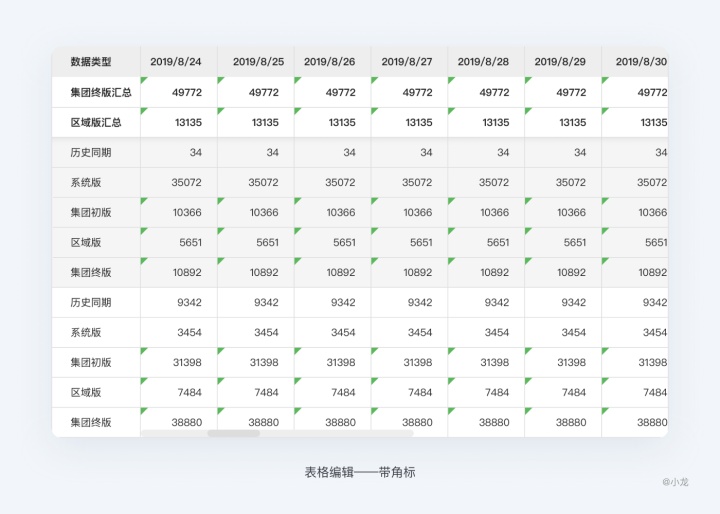Select the 35072 cell under 2019/8/25
Screen dimensions: 720x514
[256, 182]
